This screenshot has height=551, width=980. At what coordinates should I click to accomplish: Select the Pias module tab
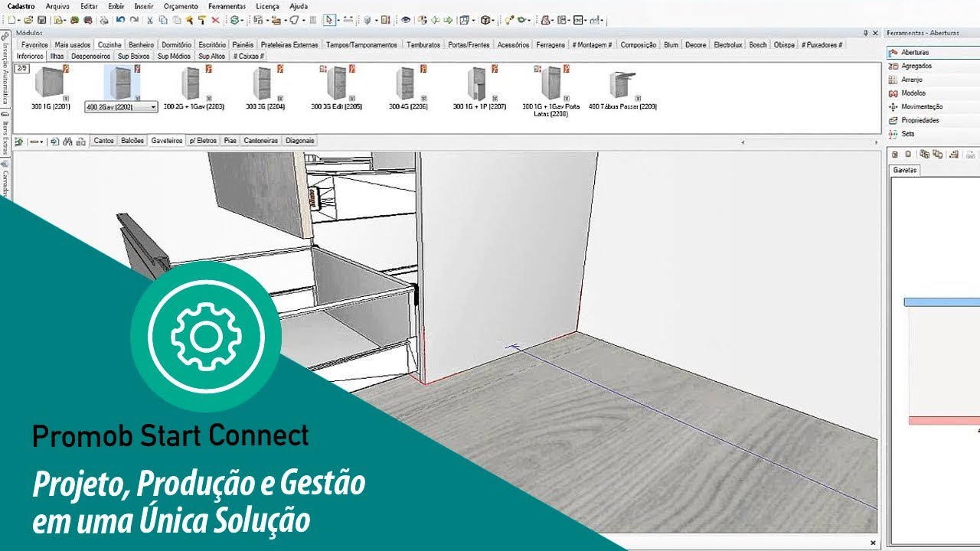pyautogui.click(x=230, y=142)
